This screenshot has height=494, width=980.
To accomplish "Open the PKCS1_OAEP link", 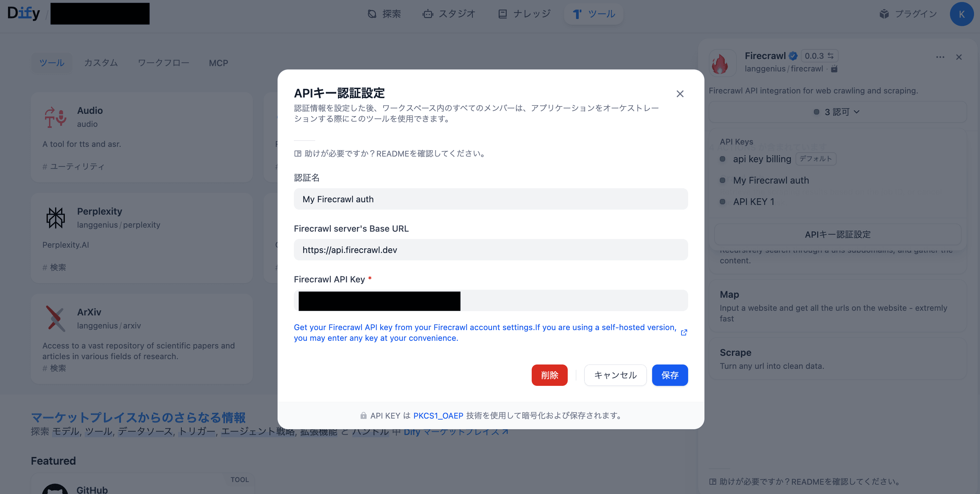I will [x=438, y=416].
